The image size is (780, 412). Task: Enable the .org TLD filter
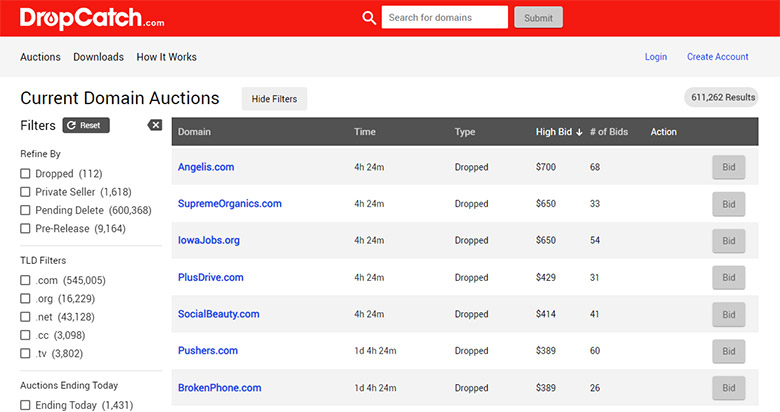click(x=25, y=298)
